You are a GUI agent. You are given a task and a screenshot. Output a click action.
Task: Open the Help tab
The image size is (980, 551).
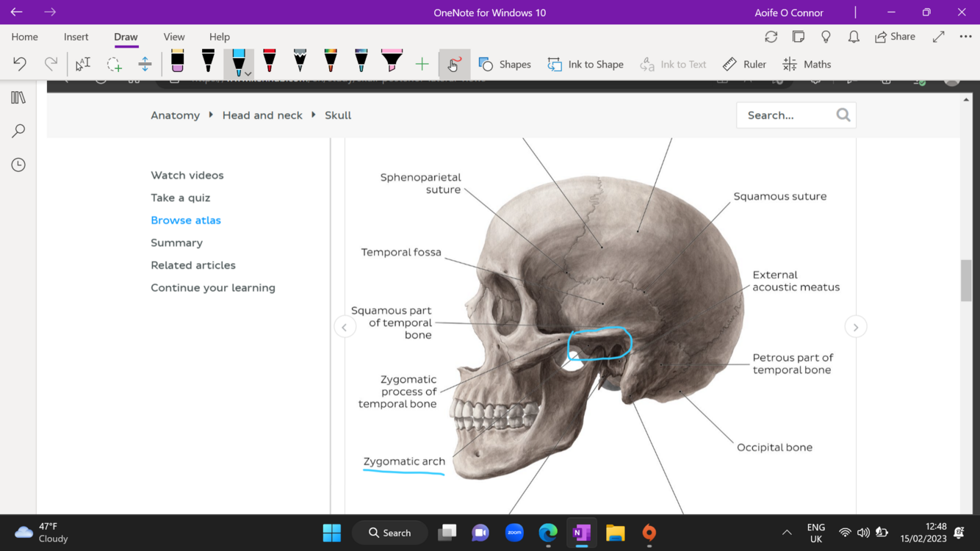click(x=220, y=37)
